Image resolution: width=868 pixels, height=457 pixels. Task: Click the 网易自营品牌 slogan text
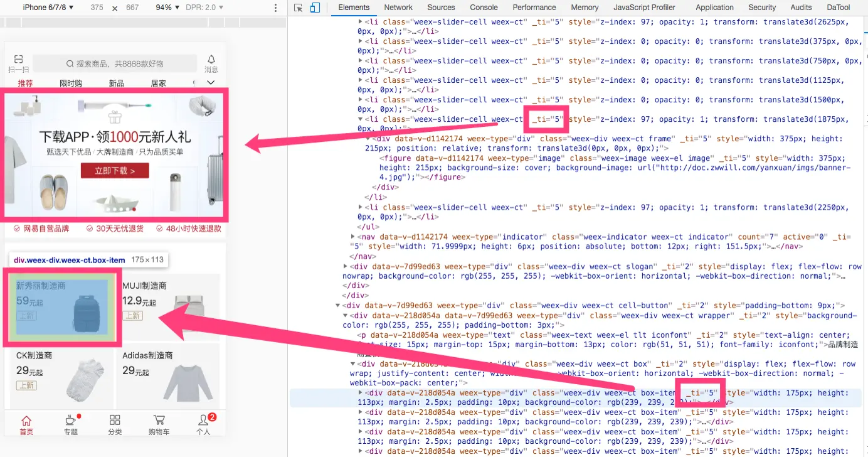coord(46,229)
